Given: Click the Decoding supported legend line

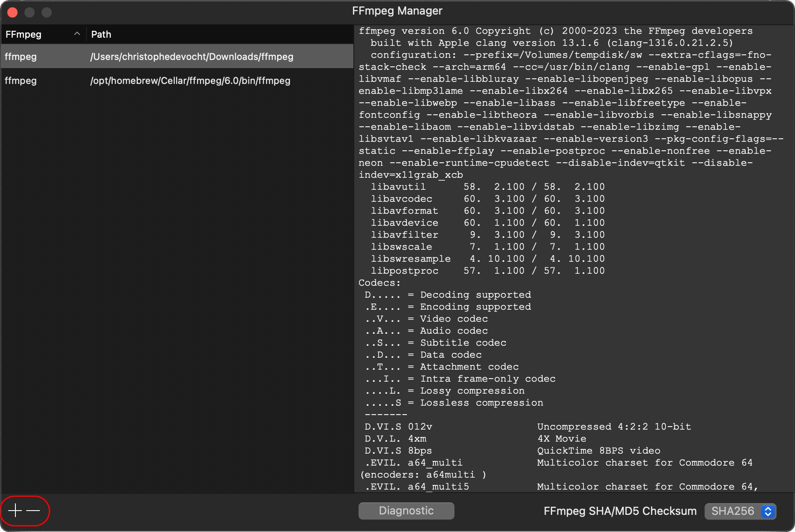Looking at the screenshot, I should pyautogui.click(x=448, y=295).
